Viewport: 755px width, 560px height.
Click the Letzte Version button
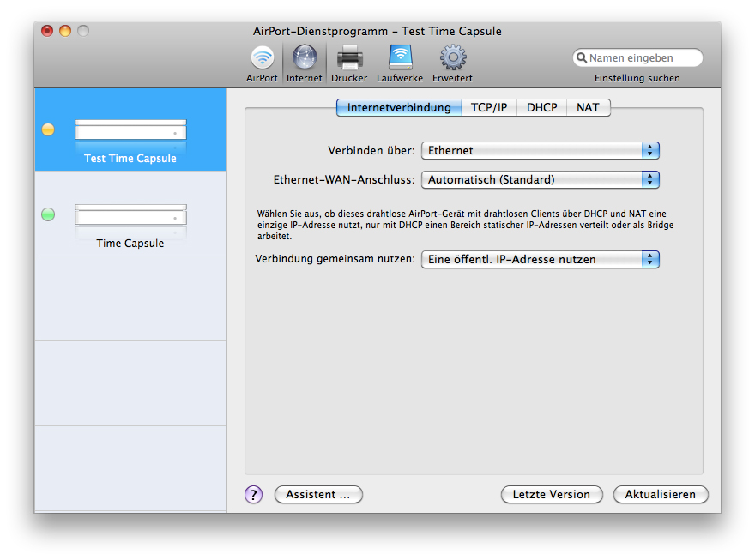(552, 494)
